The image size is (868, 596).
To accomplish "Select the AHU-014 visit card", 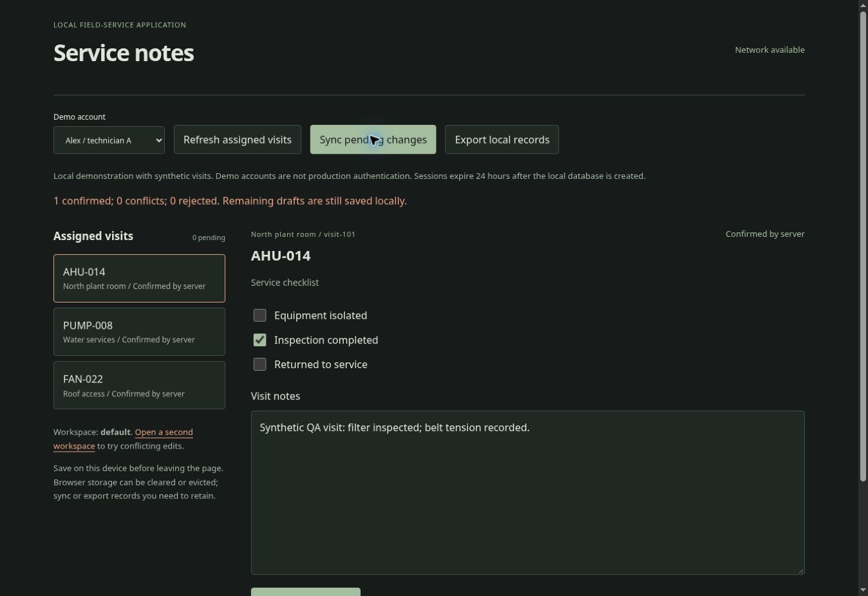I will pyautogui.click(x=139, y=278).
